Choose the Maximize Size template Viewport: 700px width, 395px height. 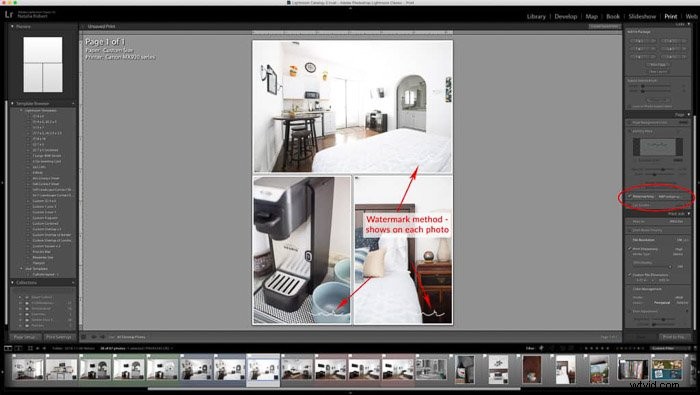tap(43, 258)
